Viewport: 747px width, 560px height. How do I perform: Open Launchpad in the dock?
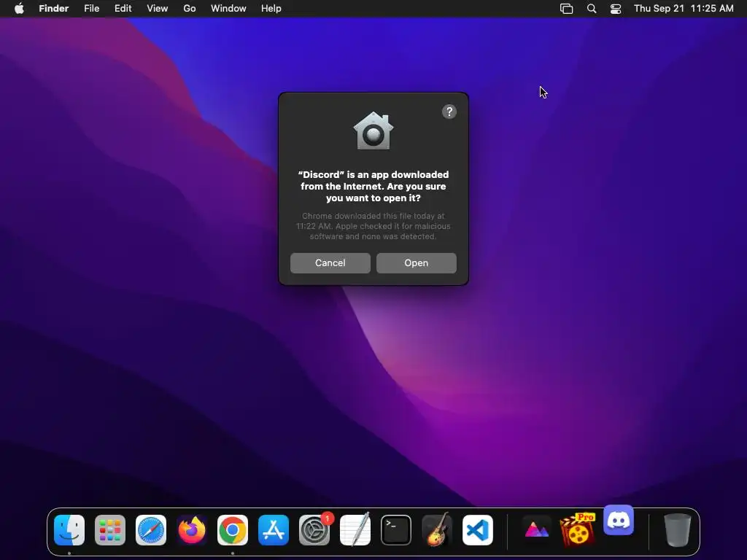pos(110,530)
